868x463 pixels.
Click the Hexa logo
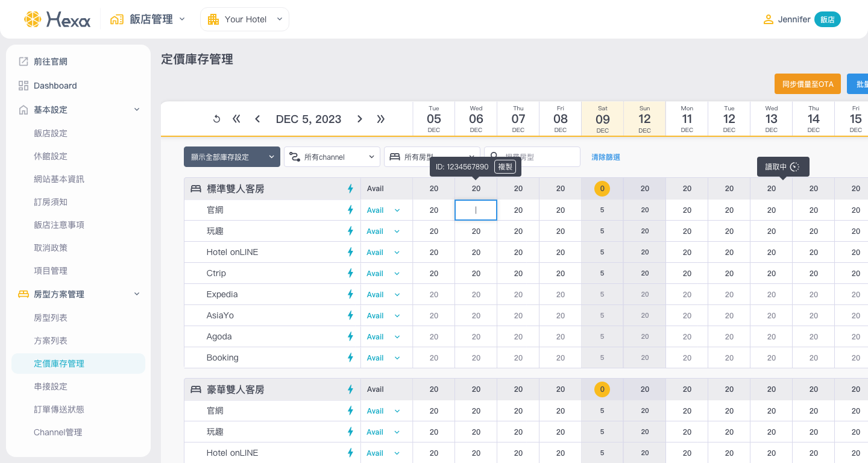point(57,19)
